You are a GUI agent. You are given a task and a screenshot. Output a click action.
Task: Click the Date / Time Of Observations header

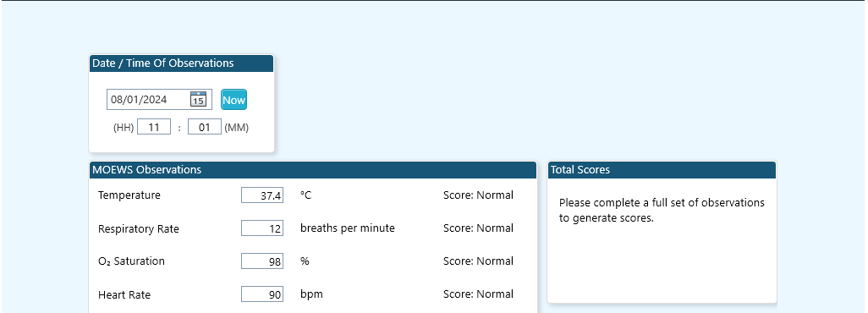point(182,63)
